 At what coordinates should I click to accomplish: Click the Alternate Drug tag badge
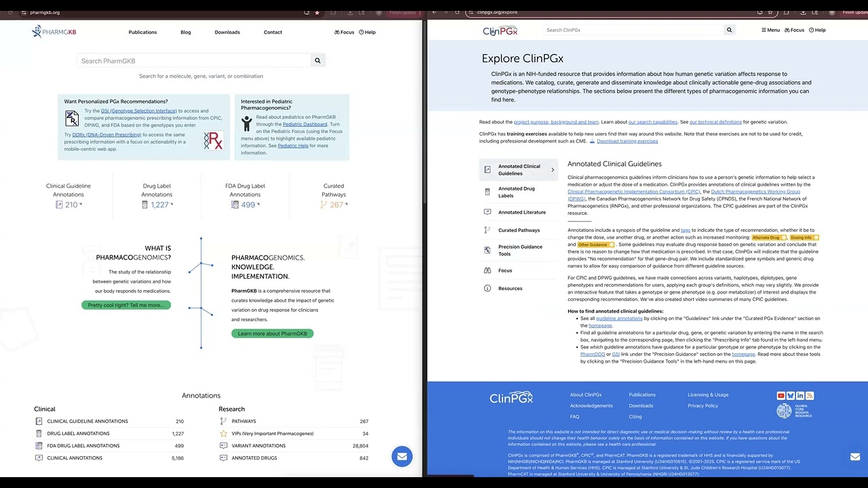[x=768, y=238]
